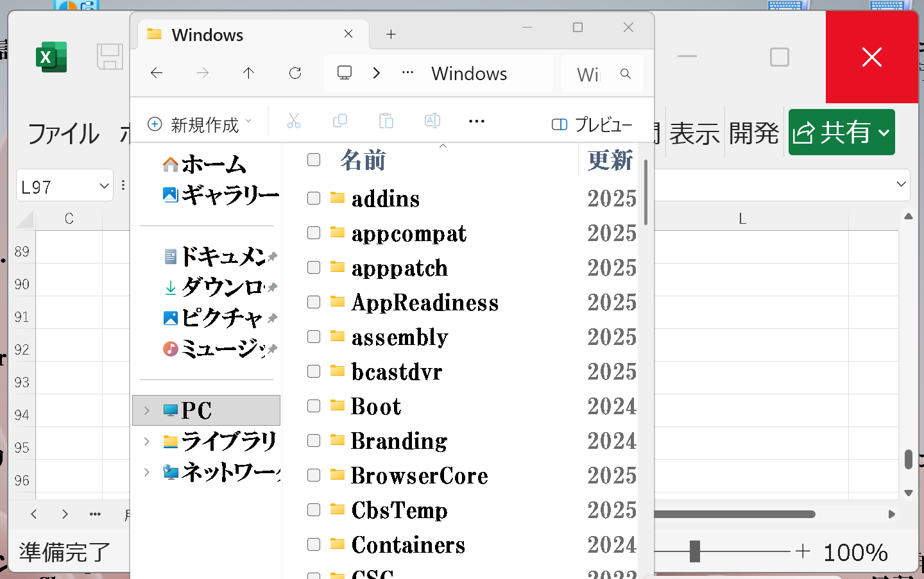Image resolution: width=924 pixels, height=579 pixels.
Task: Sort by the Name column header
Action: (x=363, y=160)
